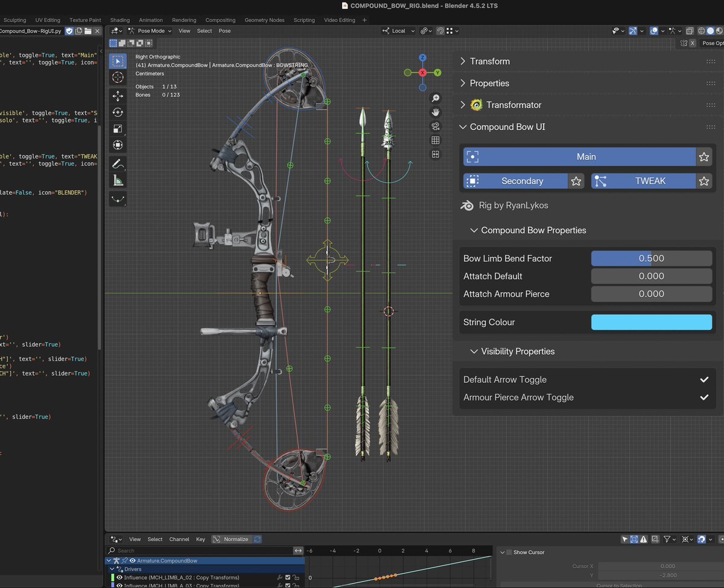The width and height of the screenshot is (724, 588).
Task: Choose the Rotate tool
Action: click(x=118, y=112)
